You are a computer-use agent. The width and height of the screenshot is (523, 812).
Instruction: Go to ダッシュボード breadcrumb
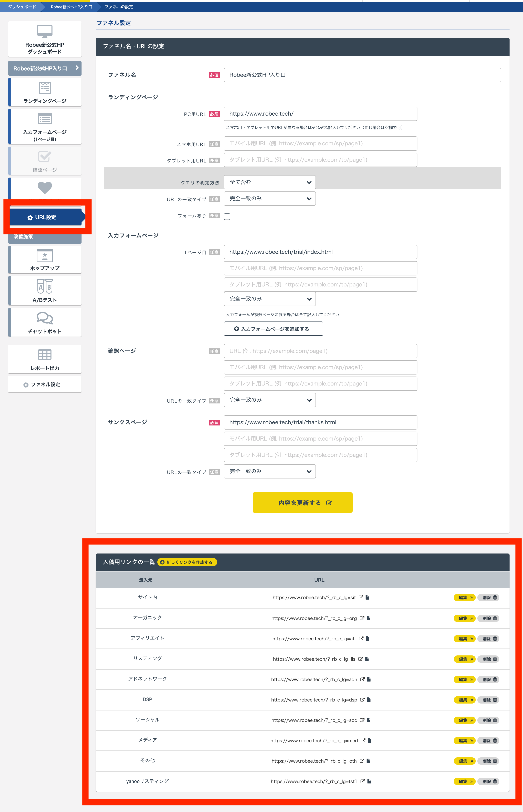(22, 7)
